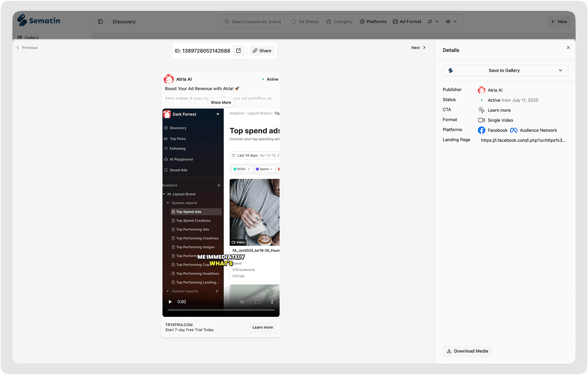Click the Learn more CTA button
The image size is (588, 375).
click(262, 327)
